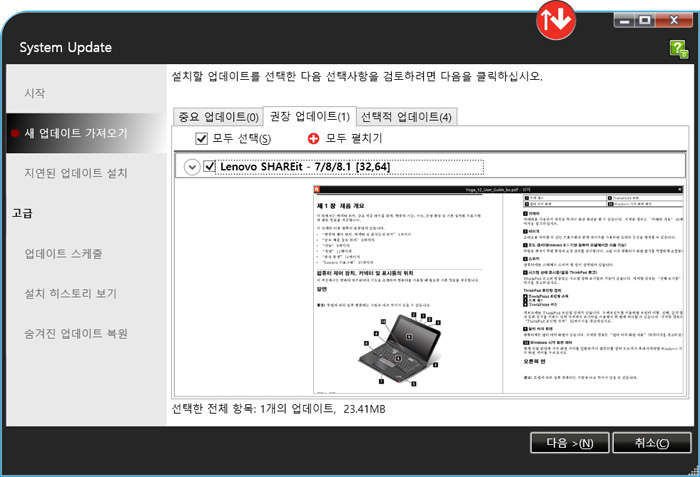View 설치 히스토리 보기 sidebar item
The width and height of the screenshot is (700, 477).
click(71, 293)
